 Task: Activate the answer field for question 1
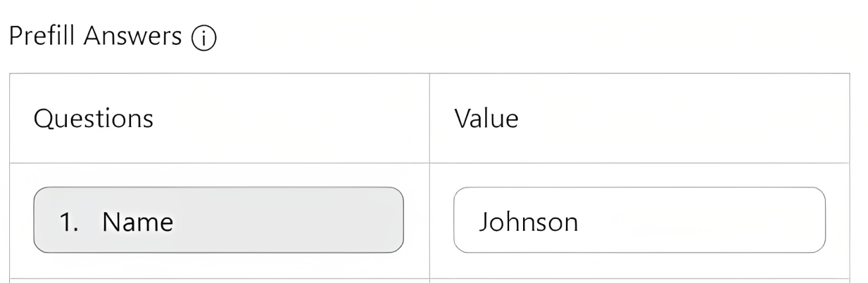(x=640, y=220)
